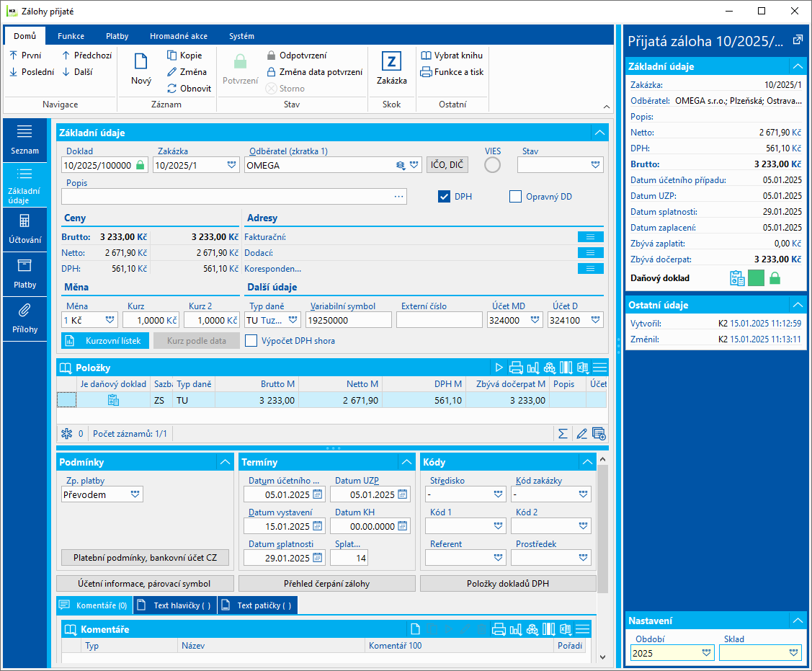This screenshot has width=812, height=671.
Task: Pop out the Přijatá záloha preview panel
Action: (798, 40)
